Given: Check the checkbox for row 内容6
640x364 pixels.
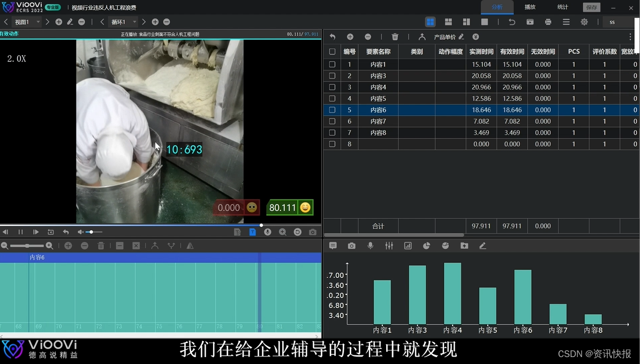Looking at the screenshot, I should point(332,110).
